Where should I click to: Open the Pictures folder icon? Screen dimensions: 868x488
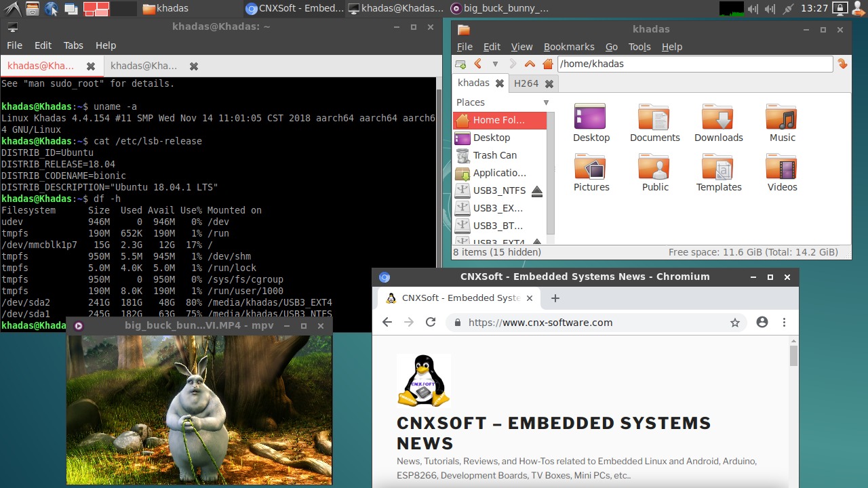[x=591, y=173]
